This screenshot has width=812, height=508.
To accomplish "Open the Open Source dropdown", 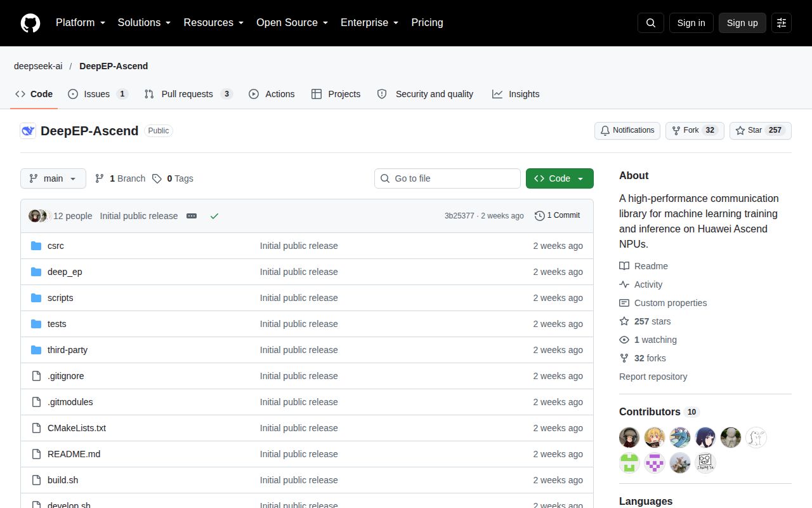I will (x=292, y=23).
